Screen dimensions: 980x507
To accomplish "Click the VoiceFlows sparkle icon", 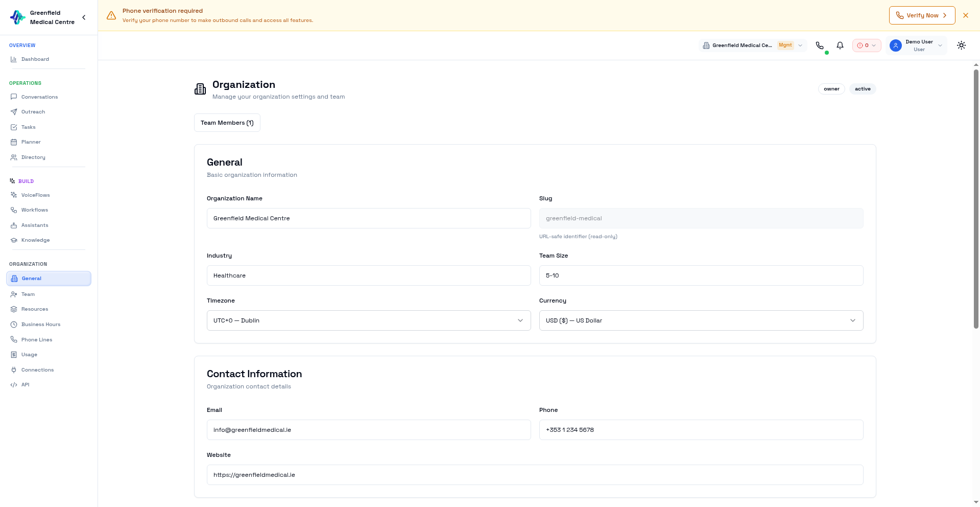I will tap(14, 195).
